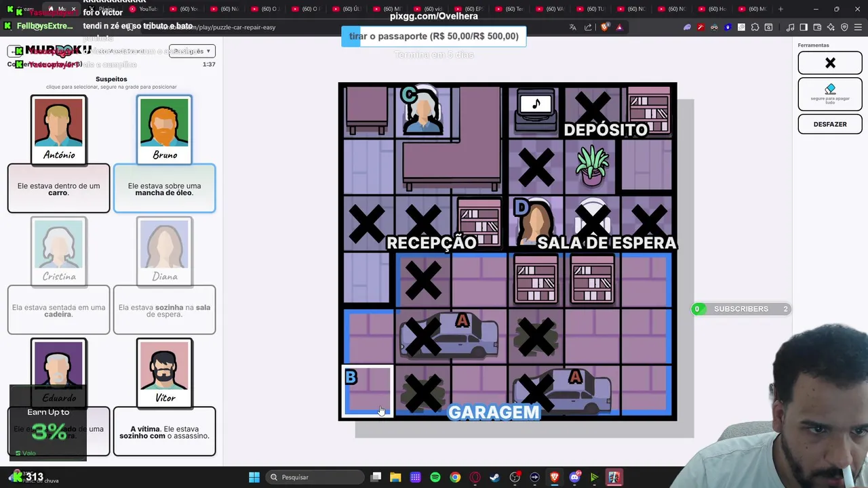Click the music note media control icon
The height and width of the screenshot is (488, 868).
pyautogui.click(x=790, y=27)
